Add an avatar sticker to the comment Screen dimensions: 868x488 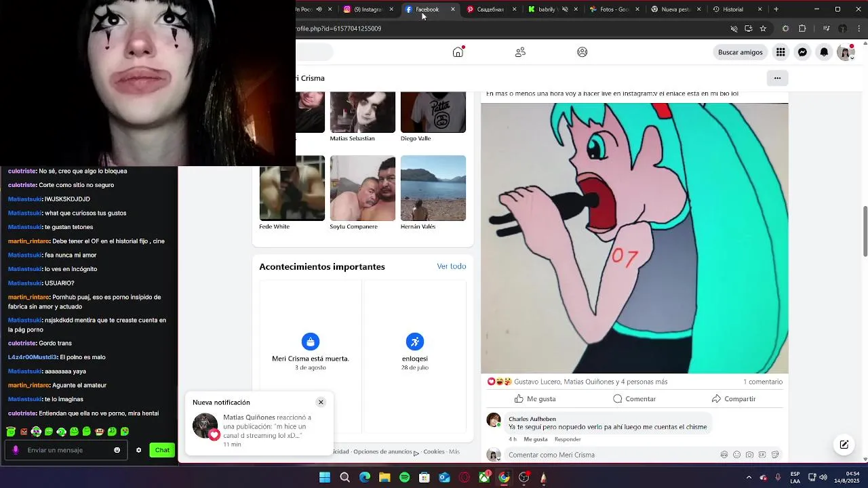724,455
